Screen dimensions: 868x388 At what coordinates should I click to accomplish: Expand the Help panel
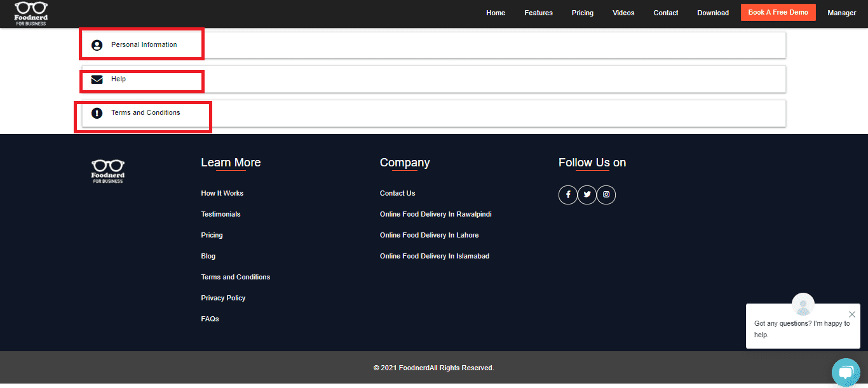[x=433, y=79]
